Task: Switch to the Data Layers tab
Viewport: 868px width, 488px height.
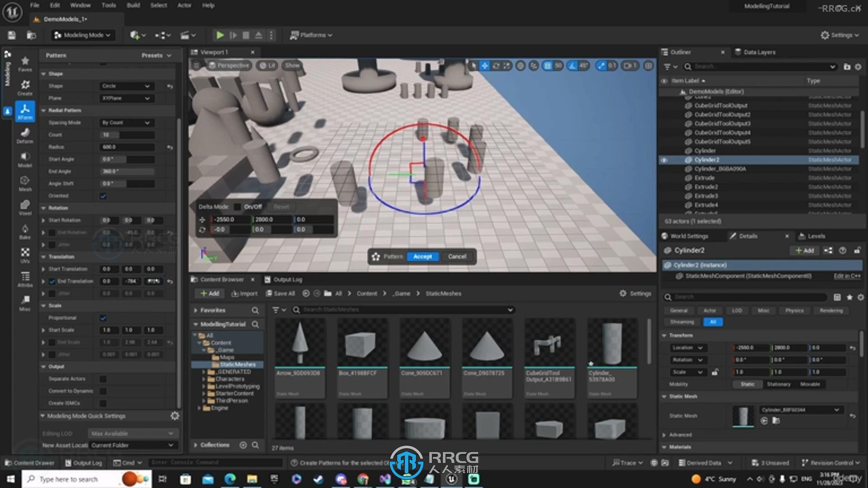Action: coord(755,52)
